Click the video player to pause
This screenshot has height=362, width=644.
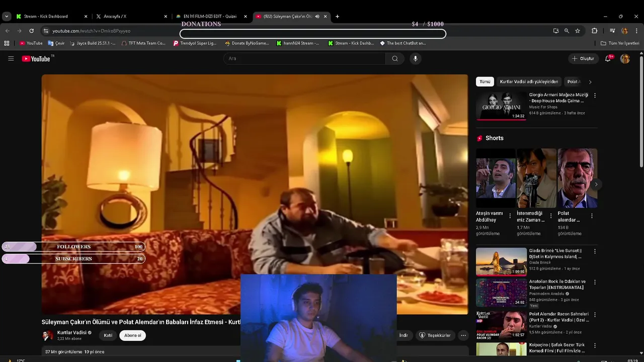(x=255, y=194)
